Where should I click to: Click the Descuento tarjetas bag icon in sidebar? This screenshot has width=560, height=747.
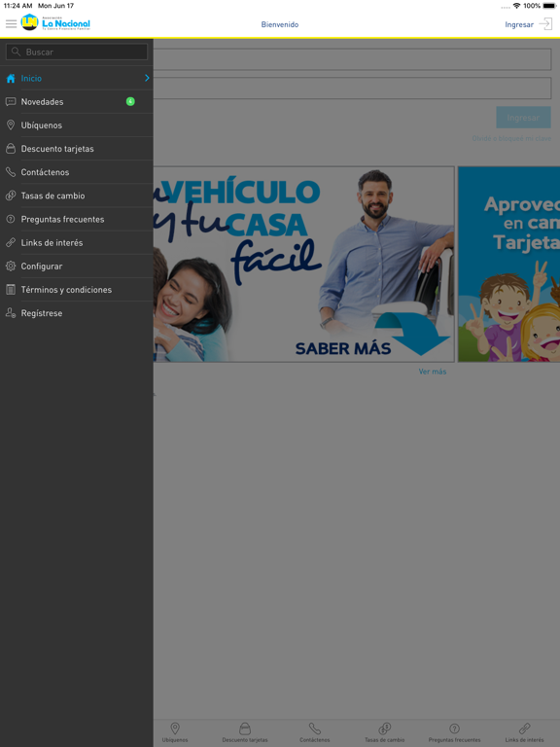(11, 149)
